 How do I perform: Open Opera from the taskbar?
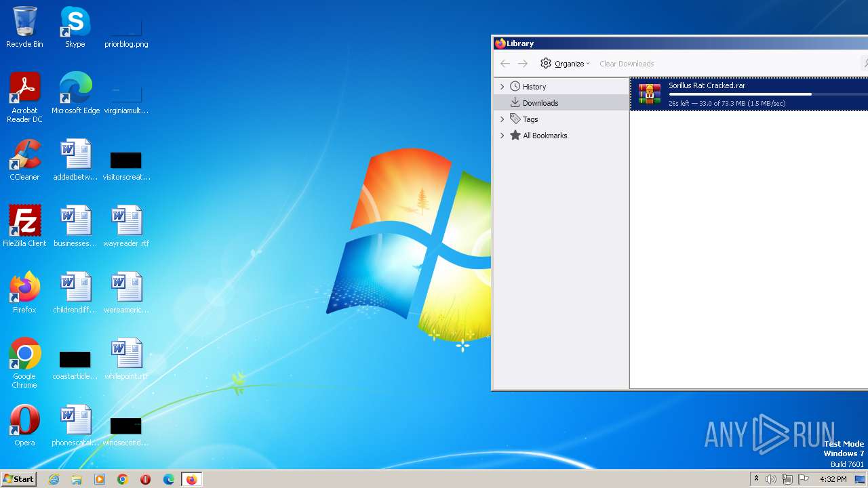145,479
